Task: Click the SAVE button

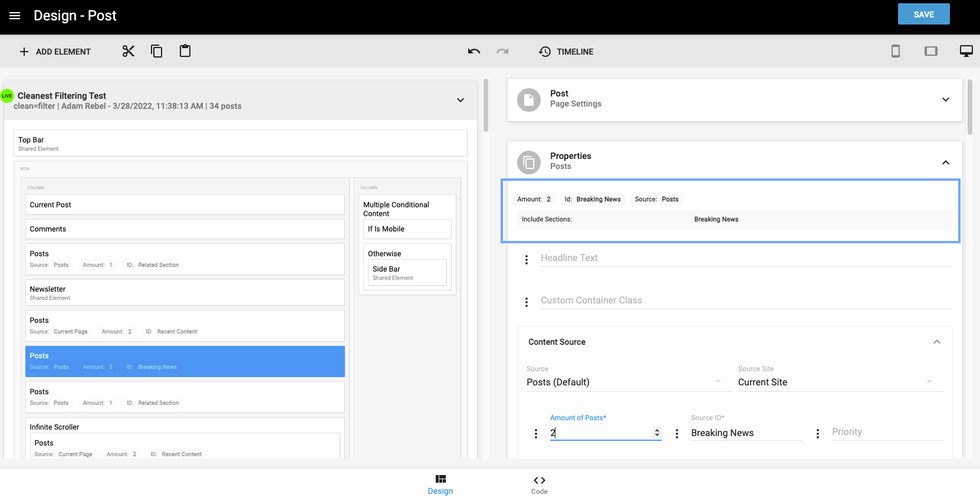Action: coord(923,14)
